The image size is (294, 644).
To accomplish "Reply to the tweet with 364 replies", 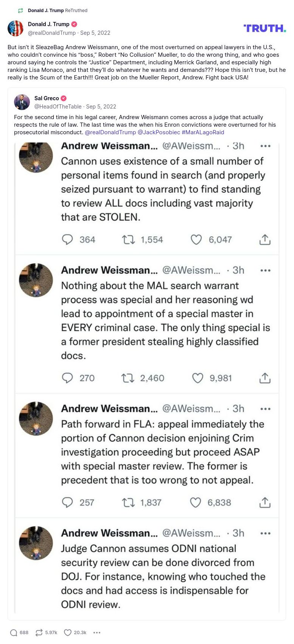I will pos(67,240).
